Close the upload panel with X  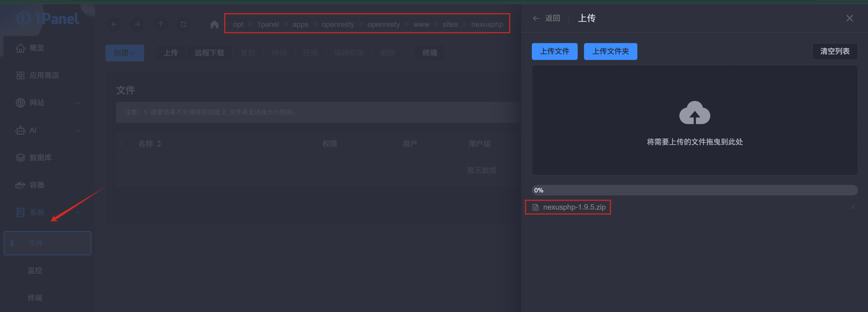(850, 18)
